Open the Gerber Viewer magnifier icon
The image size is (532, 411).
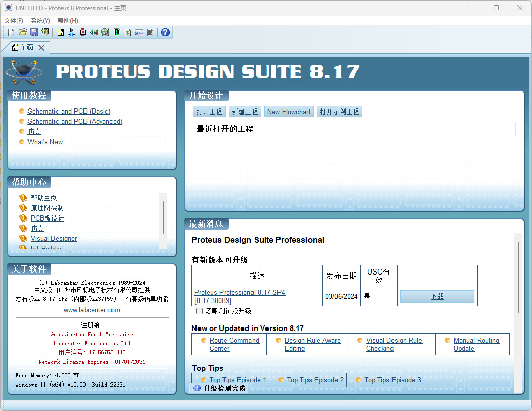(105, 32)
